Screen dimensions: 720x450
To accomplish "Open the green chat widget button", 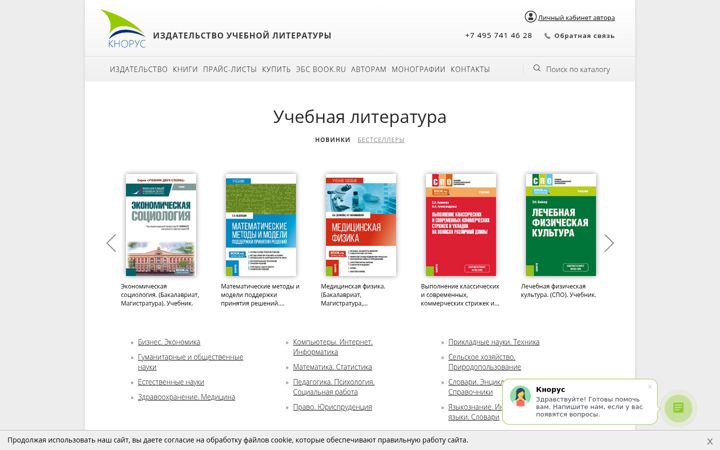I will pos(678,408).
